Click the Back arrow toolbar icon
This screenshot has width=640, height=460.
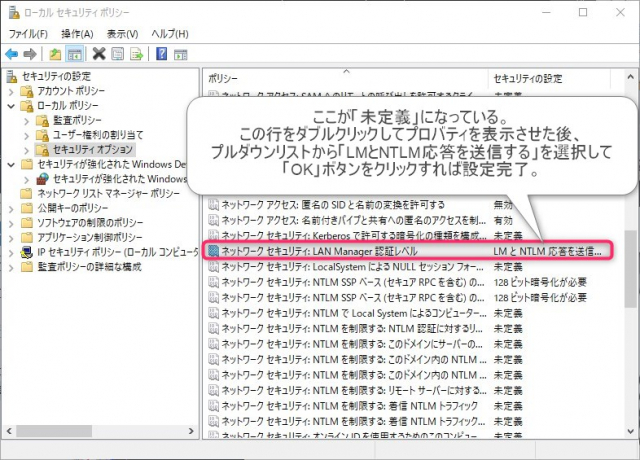pos(11,54)
